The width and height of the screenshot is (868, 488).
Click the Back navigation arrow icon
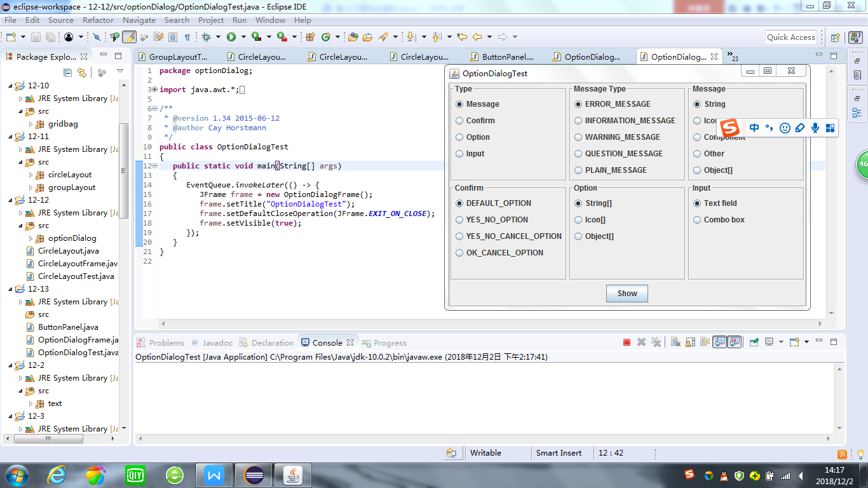point(477,37)
